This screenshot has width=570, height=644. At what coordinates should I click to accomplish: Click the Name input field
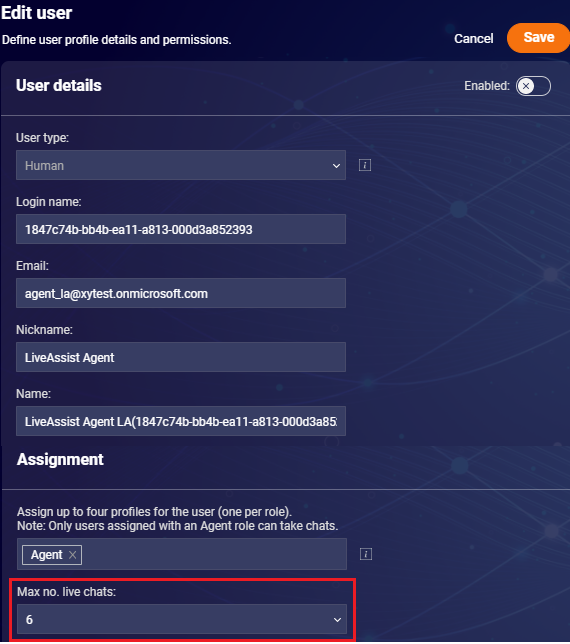point(181,421)
